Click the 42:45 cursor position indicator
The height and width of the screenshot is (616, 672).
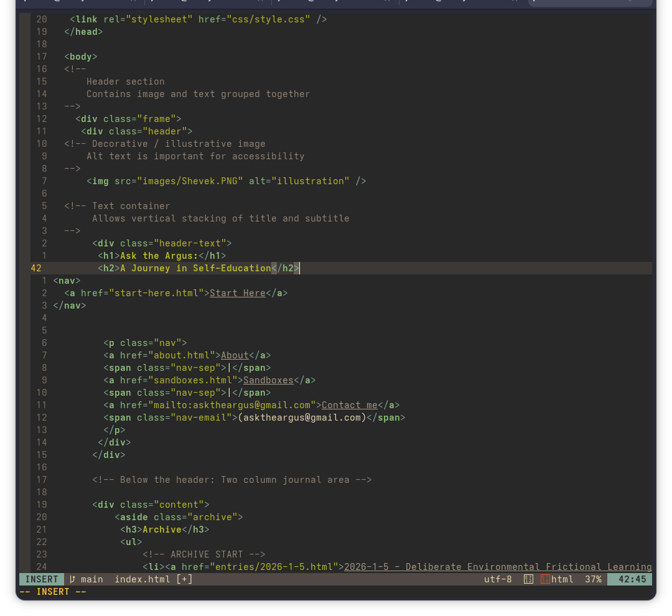(x=630, y=579)
